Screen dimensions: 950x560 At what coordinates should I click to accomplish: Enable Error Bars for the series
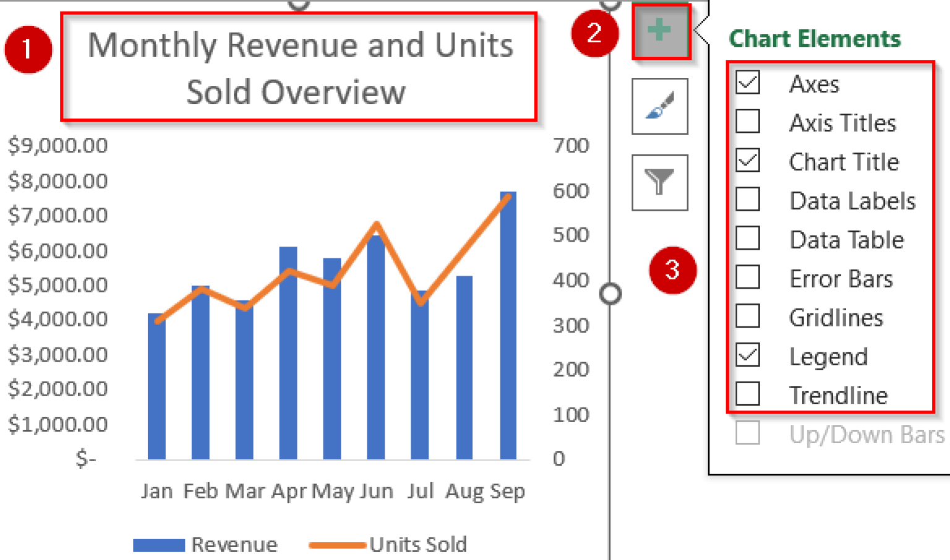point(748,278)
